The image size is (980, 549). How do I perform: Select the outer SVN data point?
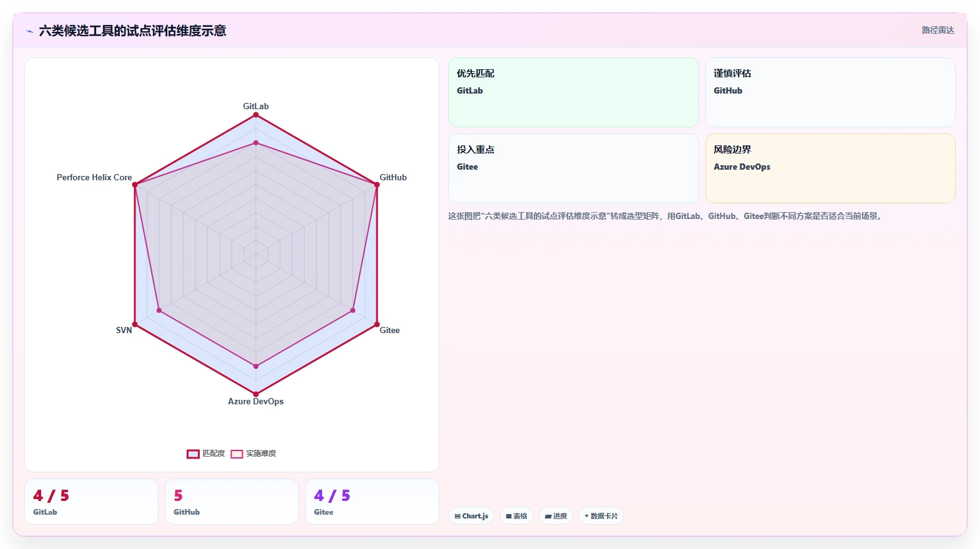pyautogui.click(x=135, y=324)
